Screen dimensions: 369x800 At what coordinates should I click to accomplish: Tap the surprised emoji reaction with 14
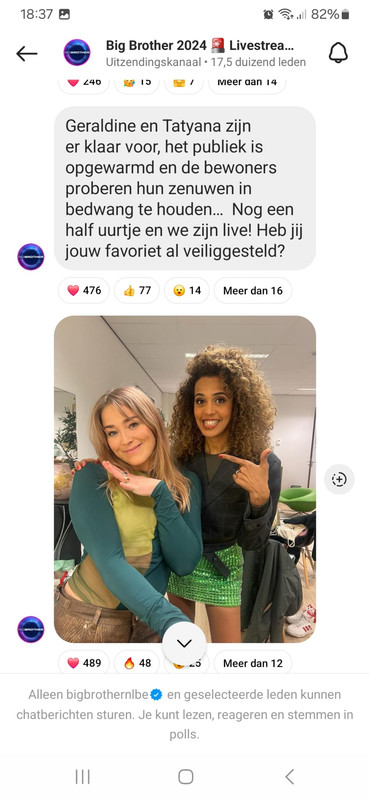click(187, 290)
